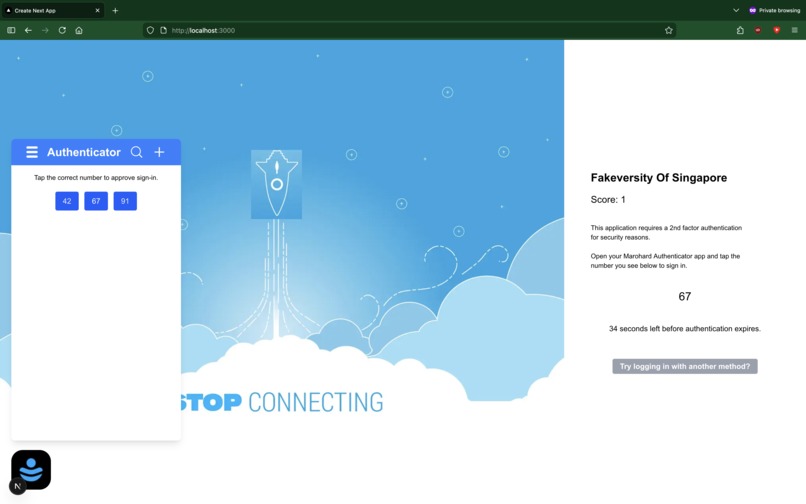This screenshot has height=504, width=806.
Task: Click the red shield extension icon
Action: 777,30
